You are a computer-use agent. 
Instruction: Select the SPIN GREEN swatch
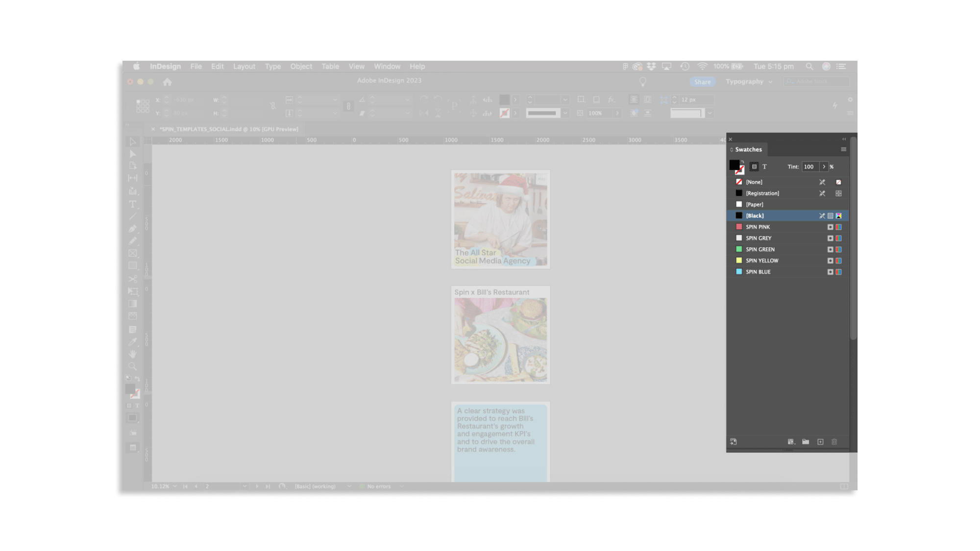tap(788, 250)
